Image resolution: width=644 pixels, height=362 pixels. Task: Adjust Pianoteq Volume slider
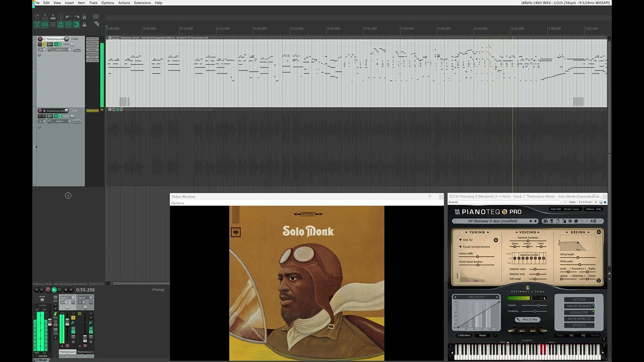tap(534, 305)
